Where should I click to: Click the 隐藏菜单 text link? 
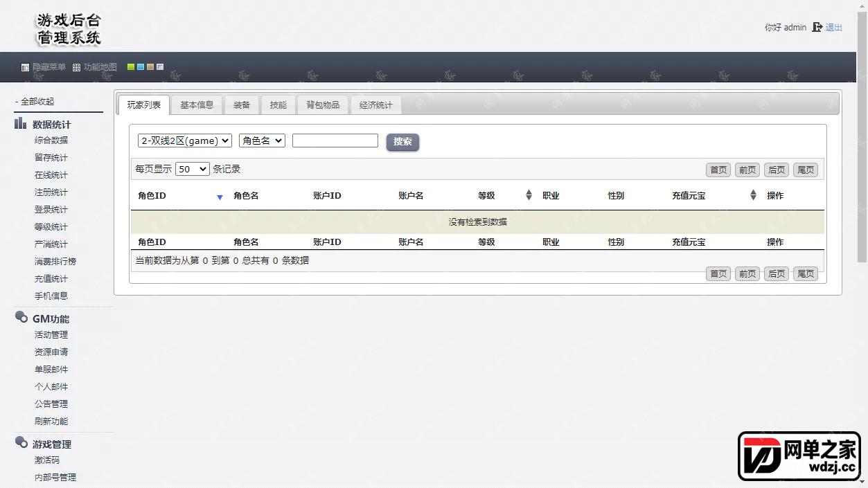tap(49, 67)
